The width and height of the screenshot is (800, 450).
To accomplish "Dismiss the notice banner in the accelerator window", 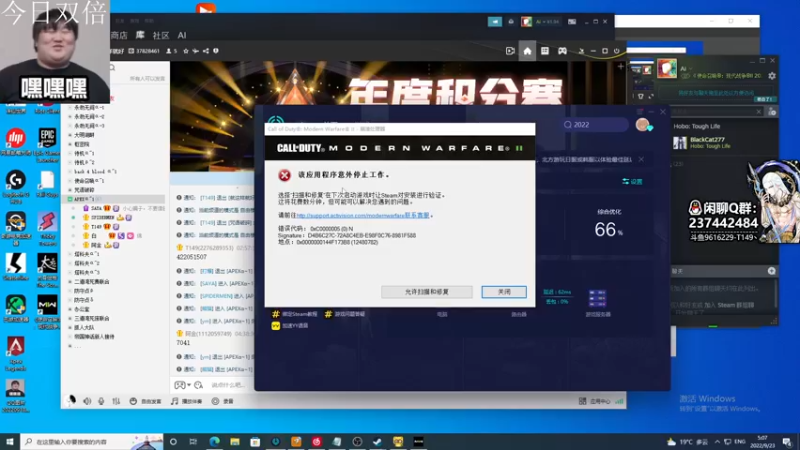I will coord(641,159).
